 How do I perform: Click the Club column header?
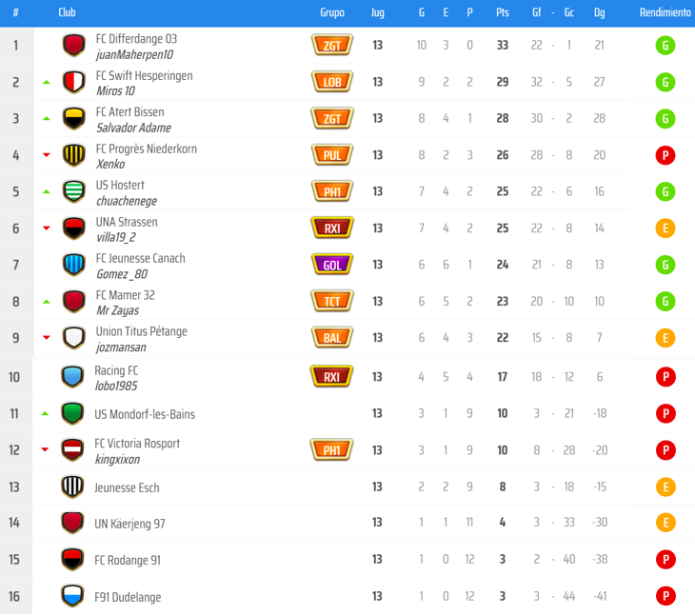[67, 13]
